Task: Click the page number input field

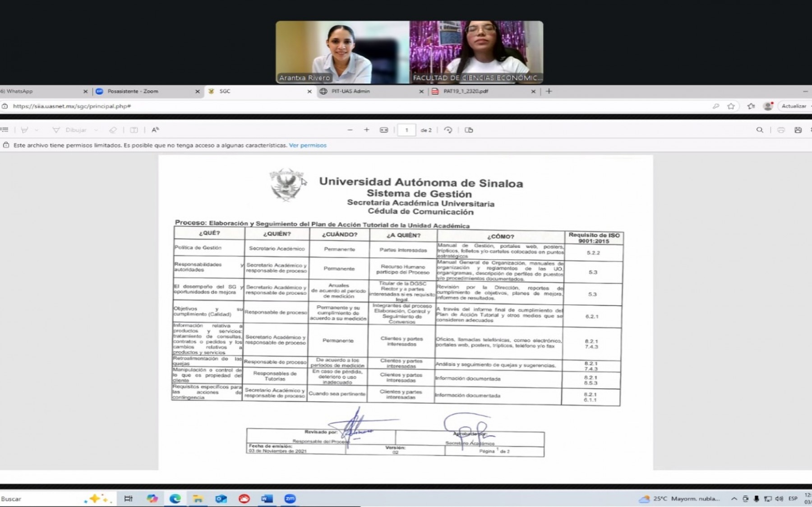Action: pos(406,130)
